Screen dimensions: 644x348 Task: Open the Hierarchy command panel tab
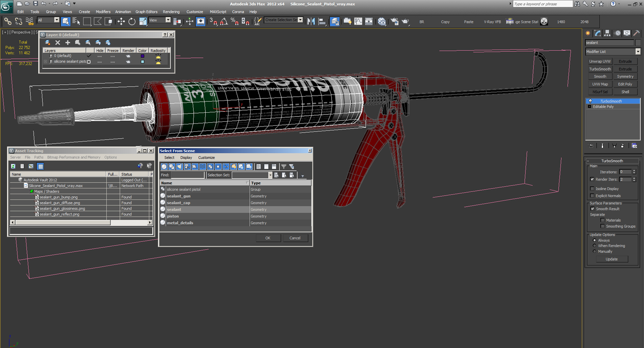(x=607, y=33)
